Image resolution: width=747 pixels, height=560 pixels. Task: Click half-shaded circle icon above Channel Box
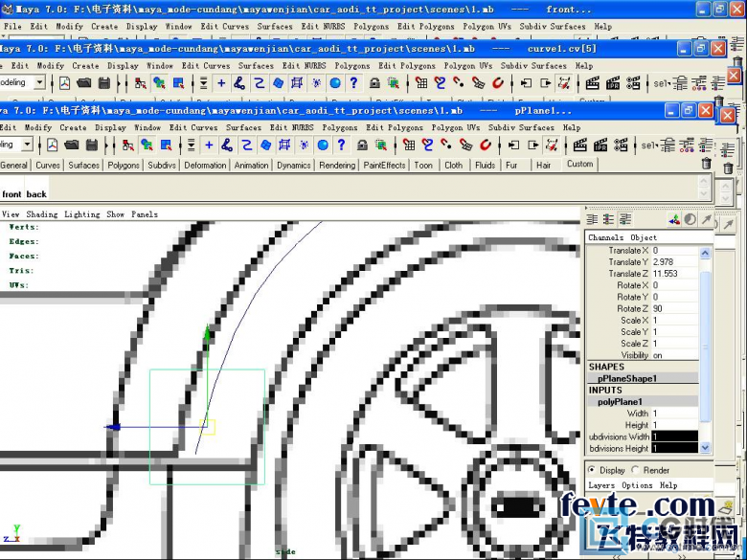[x=690, y=219]
